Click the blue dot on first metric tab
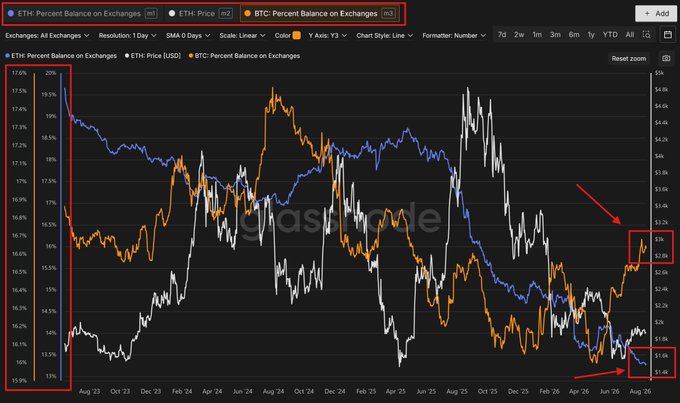Screen dimensions: 680x403 11,13
